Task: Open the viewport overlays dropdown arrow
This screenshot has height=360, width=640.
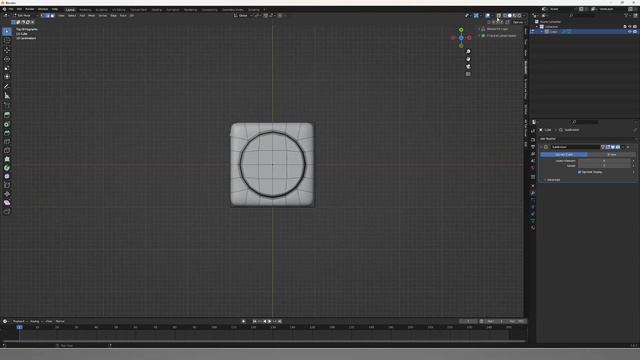Action: coord(492,16)
